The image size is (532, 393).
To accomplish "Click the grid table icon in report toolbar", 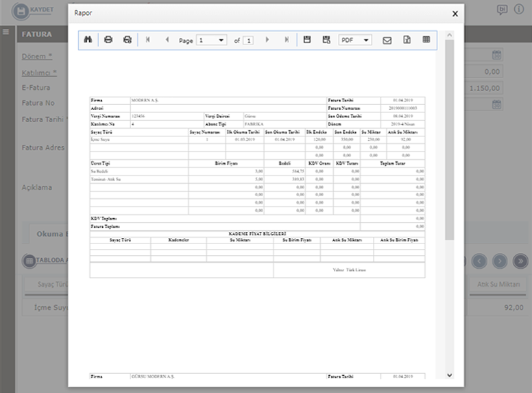I will (x=426, y=40).
